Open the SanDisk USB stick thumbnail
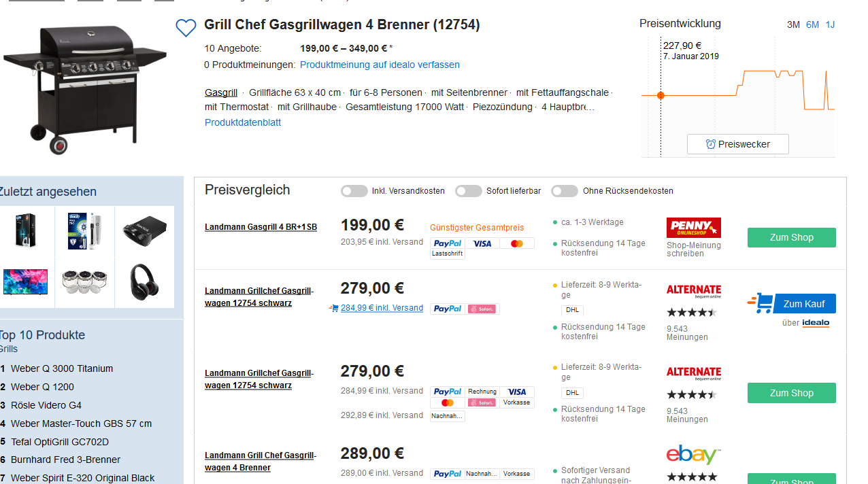The width and height of the screenshot is (868, 484). (x=144, y=231)
